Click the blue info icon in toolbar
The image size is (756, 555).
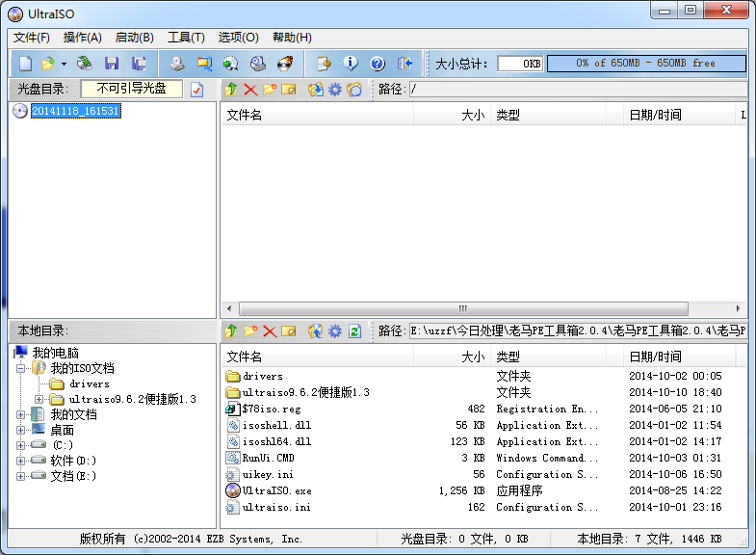coord(351,64)
